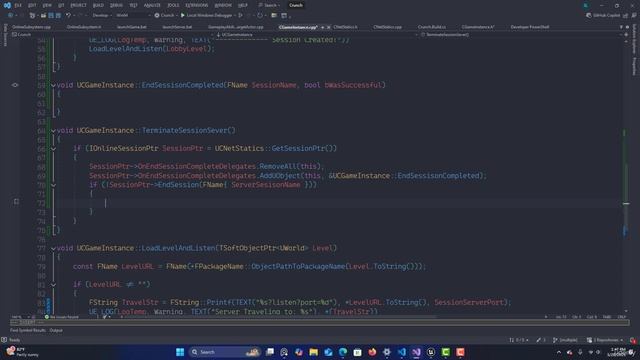This screenshot has width=640, height=360.
Task: Open the UCGameInstance class scope dropdown
Action: click(x=316, y=35)
